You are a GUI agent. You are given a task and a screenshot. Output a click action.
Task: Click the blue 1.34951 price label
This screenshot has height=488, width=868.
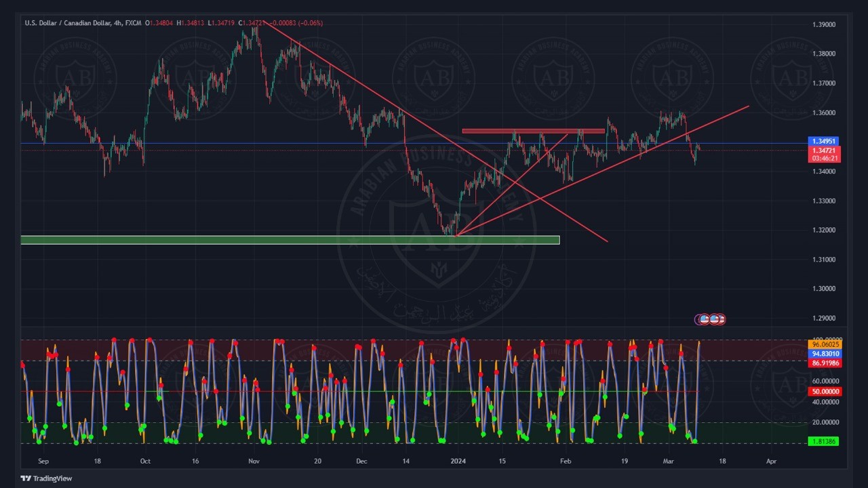(x=825, y=142)
